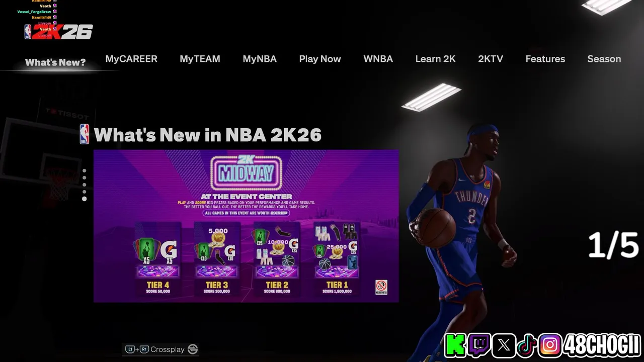Click the Crossplay button
644x362 pixels.
click(x=160, y=349)
